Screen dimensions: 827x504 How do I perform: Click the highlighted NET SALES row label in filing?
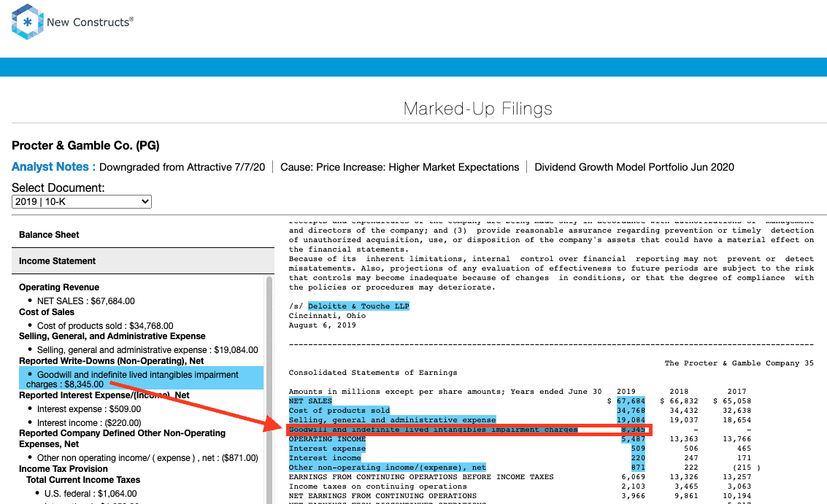(310, 401)
